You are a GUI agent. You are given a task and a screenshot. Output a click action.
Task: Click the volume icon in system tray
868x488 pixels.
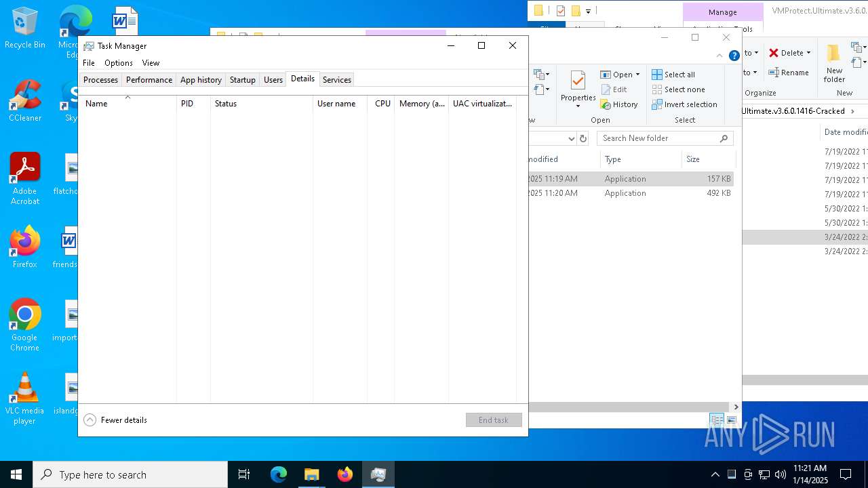pyautogui.click(x=781, y=474)
